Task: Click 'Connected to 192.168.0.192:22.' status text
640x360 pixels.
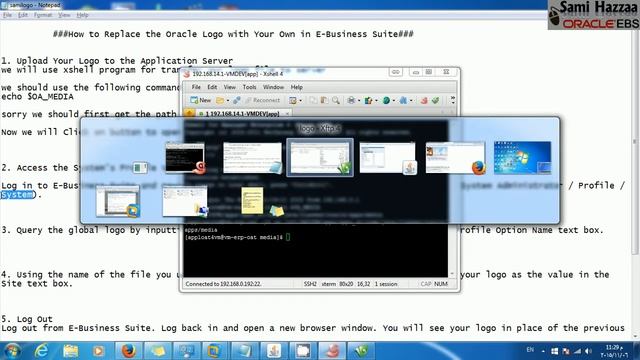Action: [x=223, y=284]
